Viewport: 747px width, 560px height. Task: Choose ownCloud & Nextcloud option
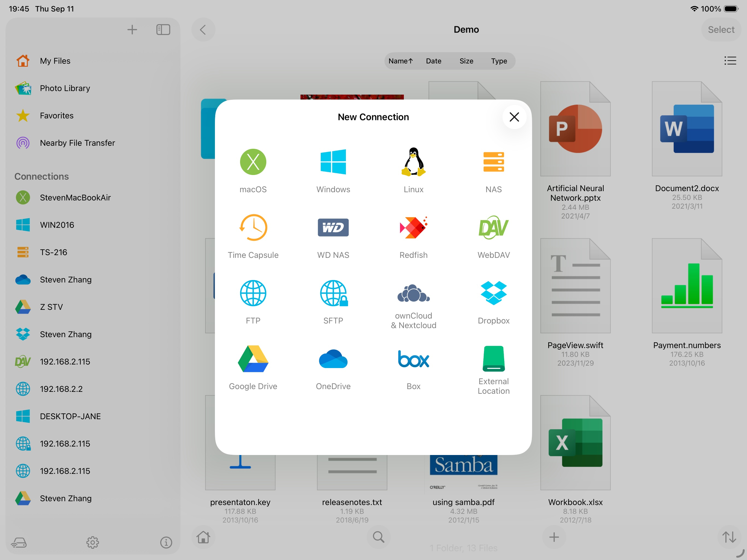(413, 293)
